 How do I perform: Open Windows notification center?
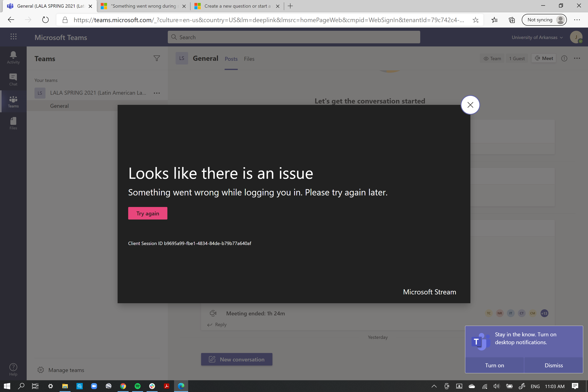(x=575, y=386)
